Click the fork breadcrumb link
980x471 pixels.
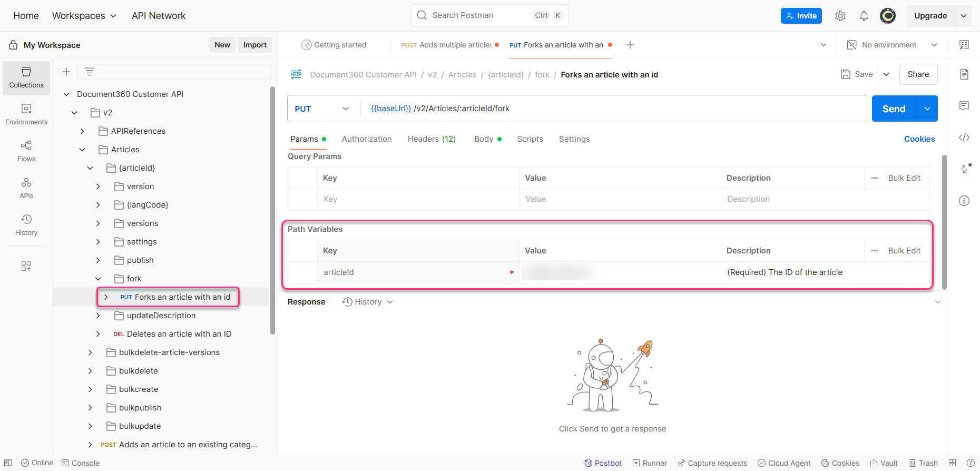tap(542, 75)
